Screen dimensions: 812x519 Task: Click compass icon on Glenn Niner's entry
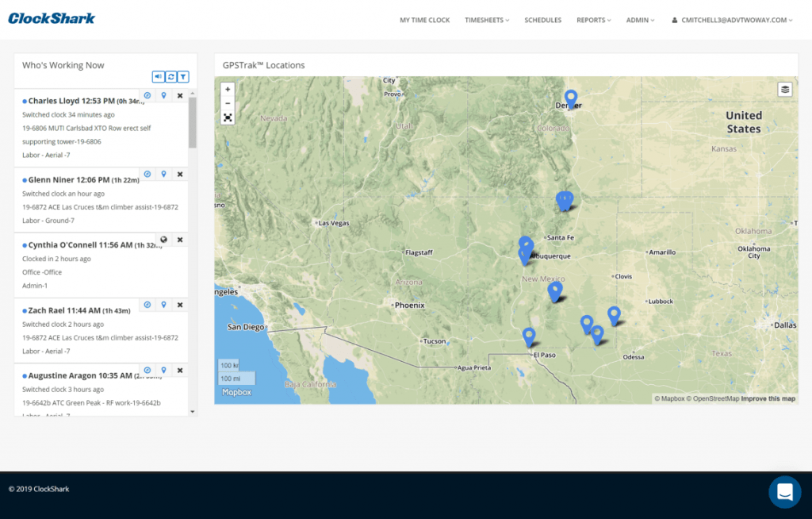(147, 175)
